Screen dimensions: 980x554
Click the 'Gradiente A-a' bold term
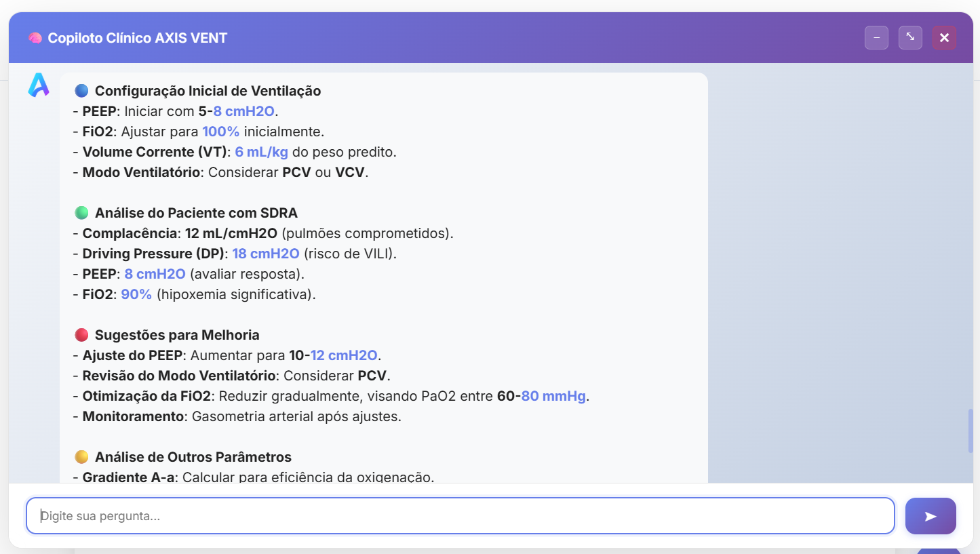coord(129,477)
